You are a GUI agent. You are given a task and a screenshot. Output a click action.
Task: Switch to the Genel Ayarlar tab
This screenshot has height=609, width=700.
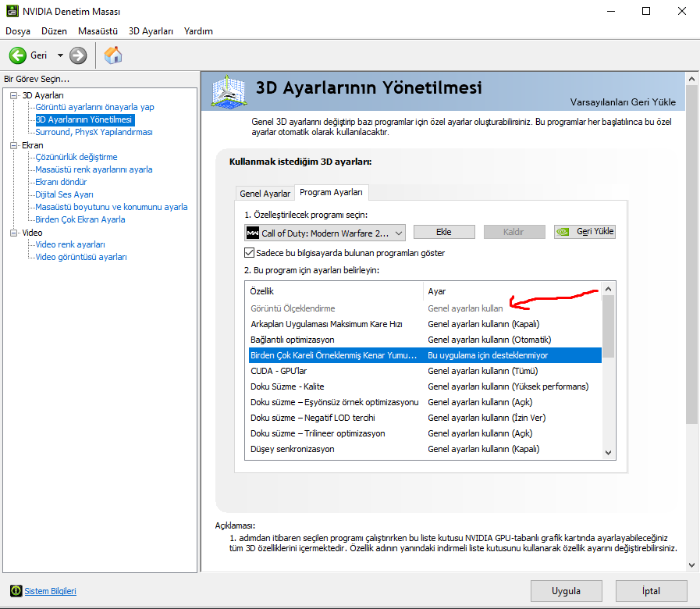(x=265, y=194)
